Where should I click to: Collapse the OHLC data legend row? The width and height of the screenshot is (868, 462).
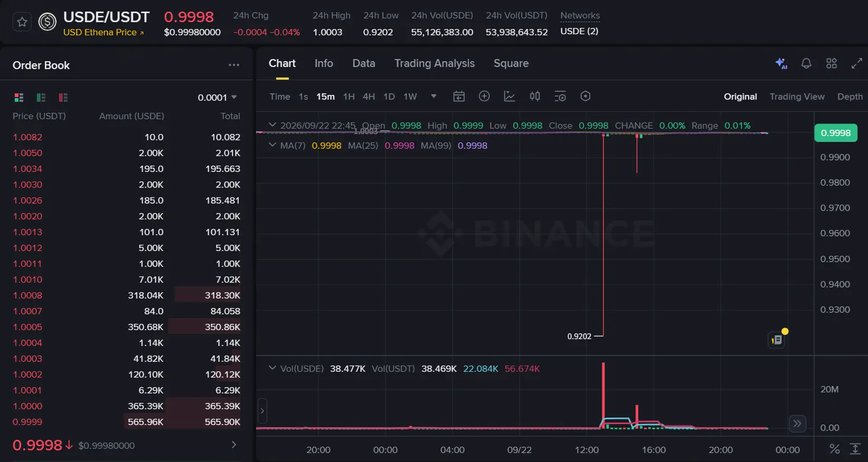click(272, 125)
